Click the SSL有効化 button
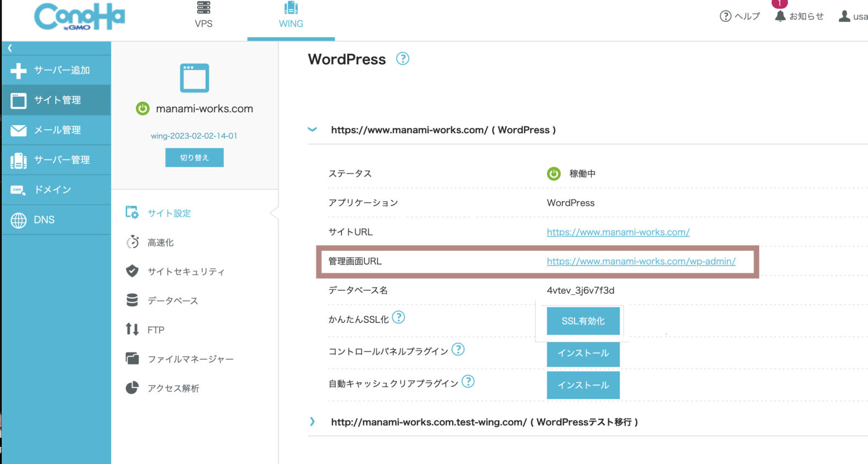 click(583, 321)
